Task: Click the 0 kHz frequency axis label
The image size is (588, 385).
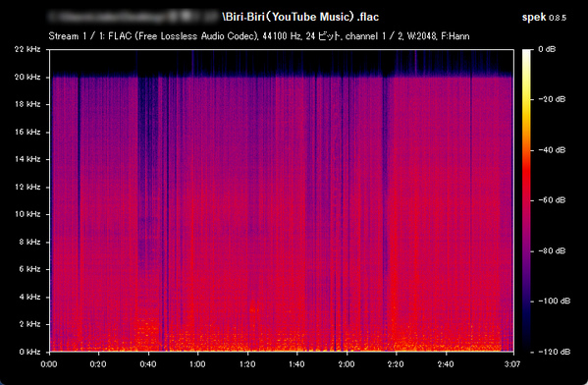Action: click(29, 352)
